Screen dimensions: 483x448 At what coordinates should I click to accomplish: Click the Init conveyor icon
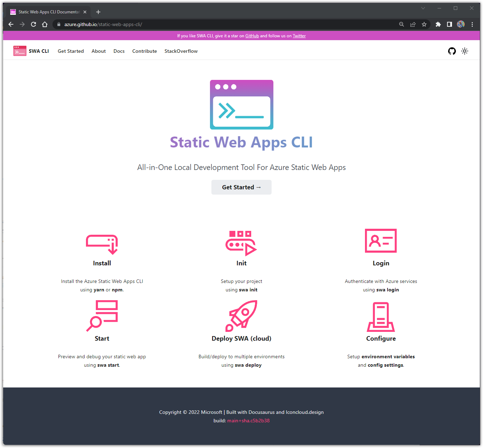[241, 243]
